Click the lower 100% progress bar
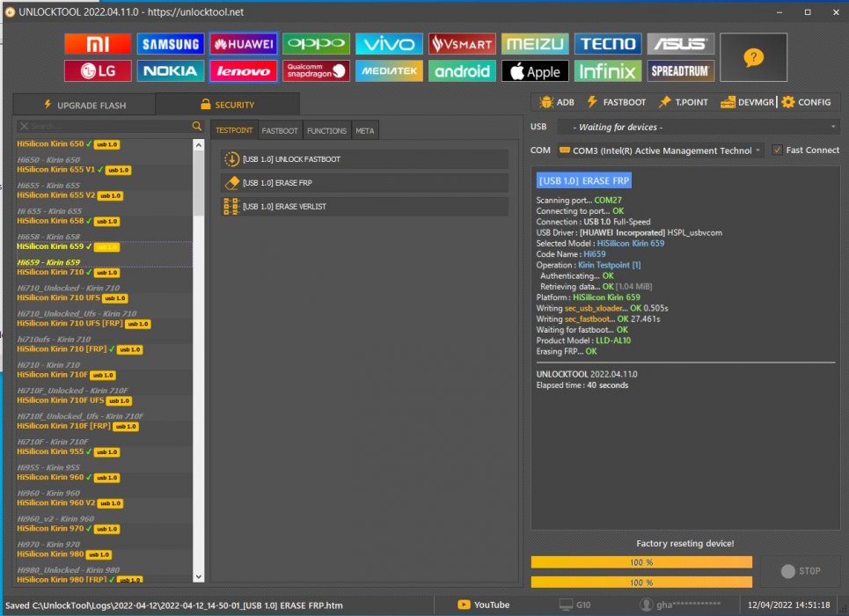 click(641, 583)
